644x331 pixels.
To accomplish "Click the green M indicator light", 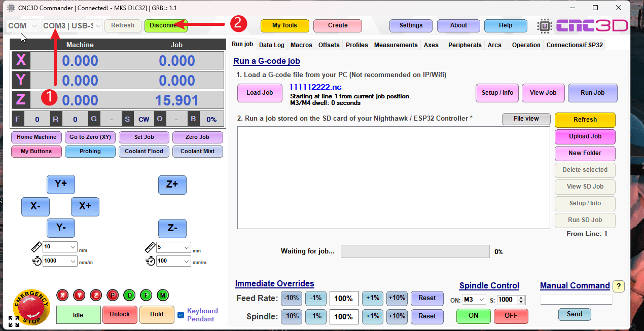I will [163, 295].
